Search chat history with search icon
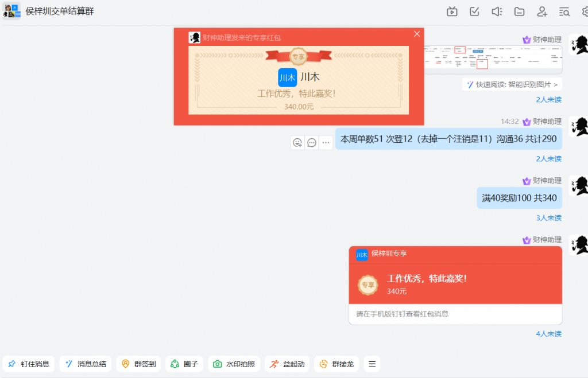The width and height of the screenshot is (588, 378). [x=564, y=11]
